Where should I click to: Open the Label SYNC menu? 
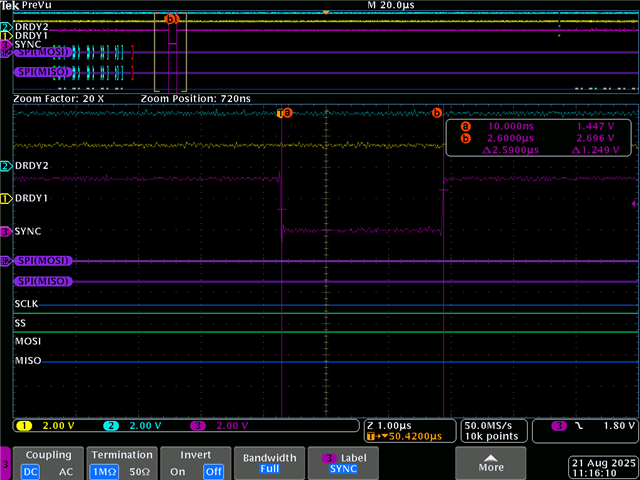click(343, 463)
